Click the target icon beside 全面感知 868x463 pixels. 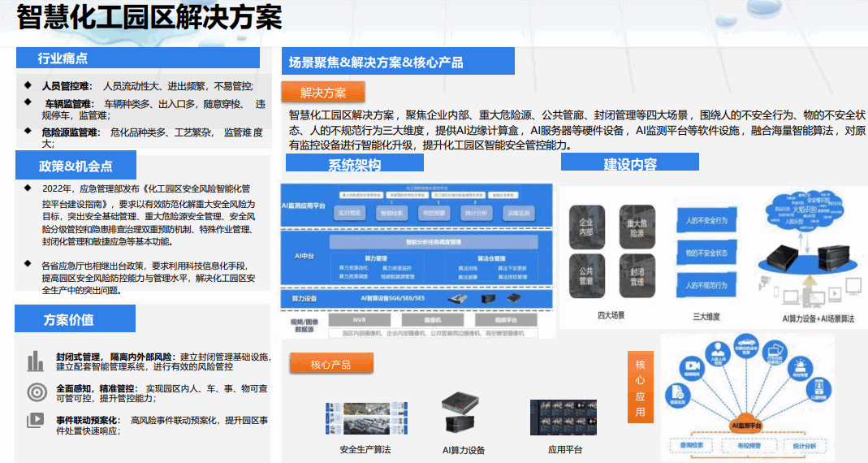[36, 392]
